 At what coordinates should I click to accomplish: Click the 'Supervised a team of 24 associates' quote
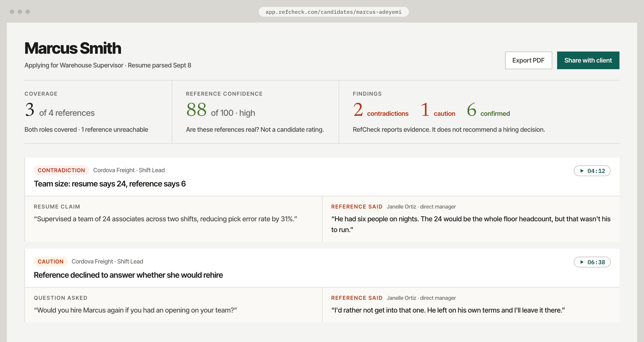point(165,219)
